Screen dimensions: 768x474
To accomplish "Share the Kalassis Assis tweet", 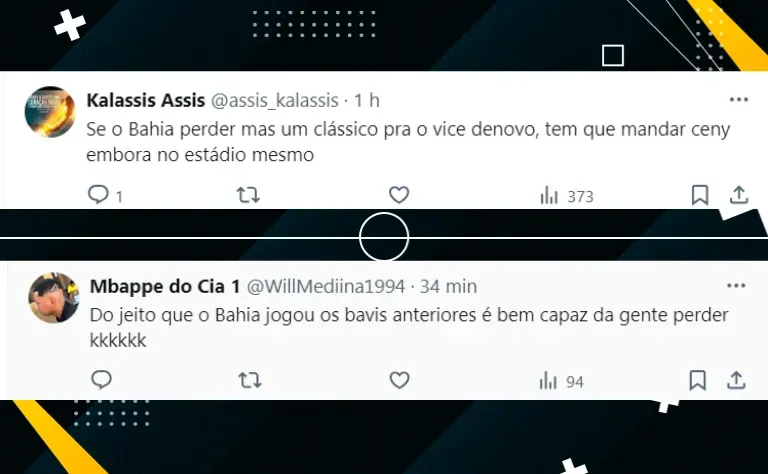I will pos(739,195).
